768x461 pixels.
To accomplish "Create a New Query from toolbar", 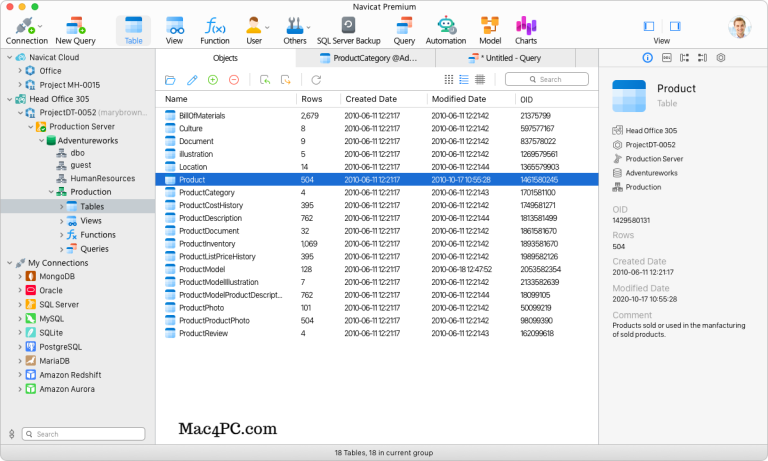I will click(75, 31).
